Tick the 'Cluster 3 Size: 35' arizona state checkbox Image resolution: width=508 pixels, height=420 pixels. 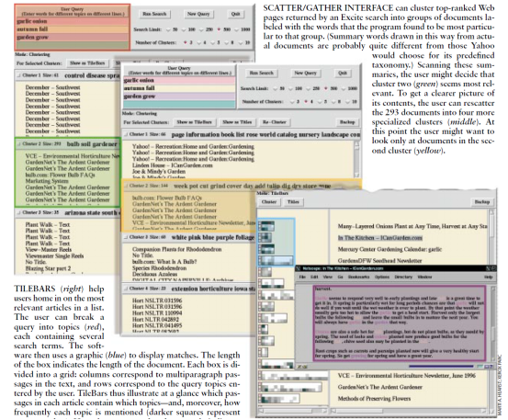(18, 212)
